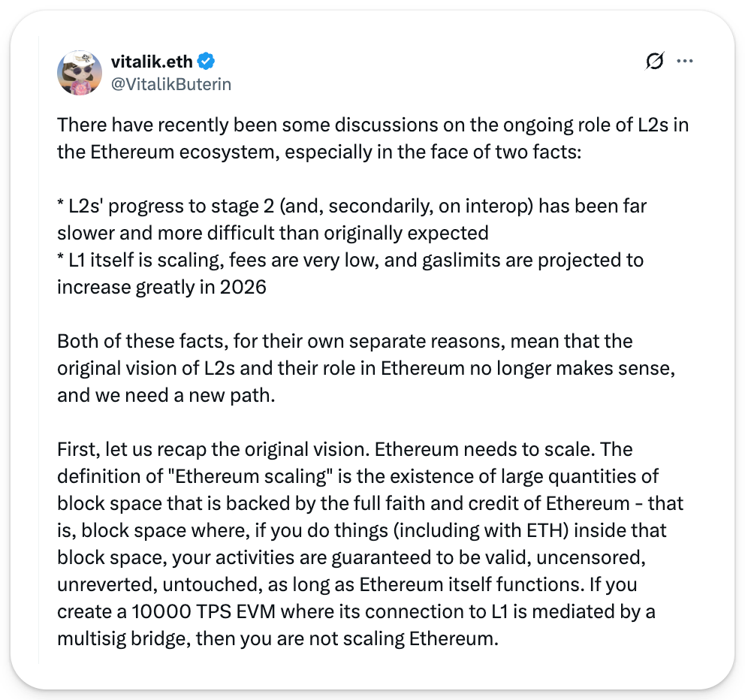Click the text "and we need a new path."
The height and width of the screenshot is (700, 745).
pyautogui.click(x=166, y=395)
